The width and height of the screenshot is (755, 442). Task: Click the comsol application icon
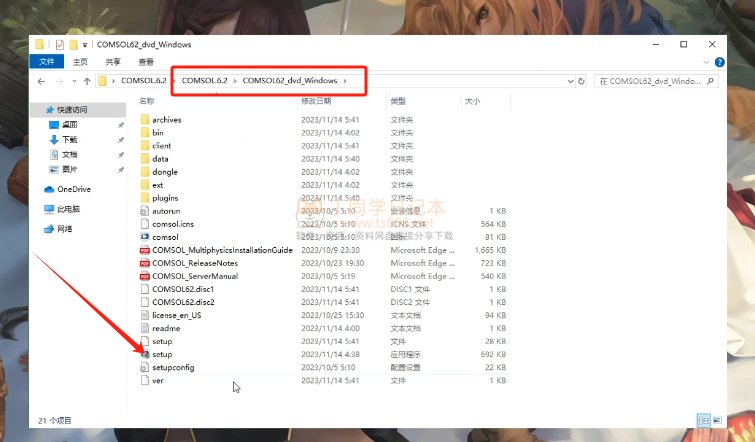click(145, 237)
